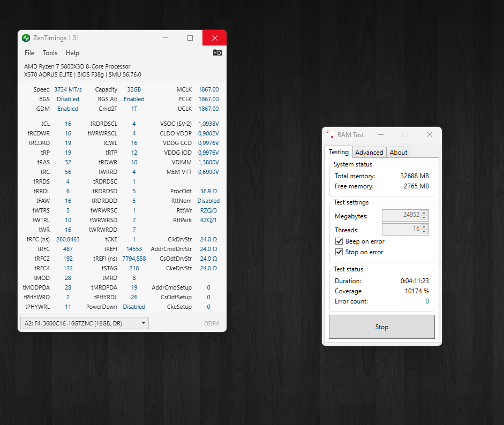
Task: Click the Coverage value 10174 %
Action: [x=417, y=291]
